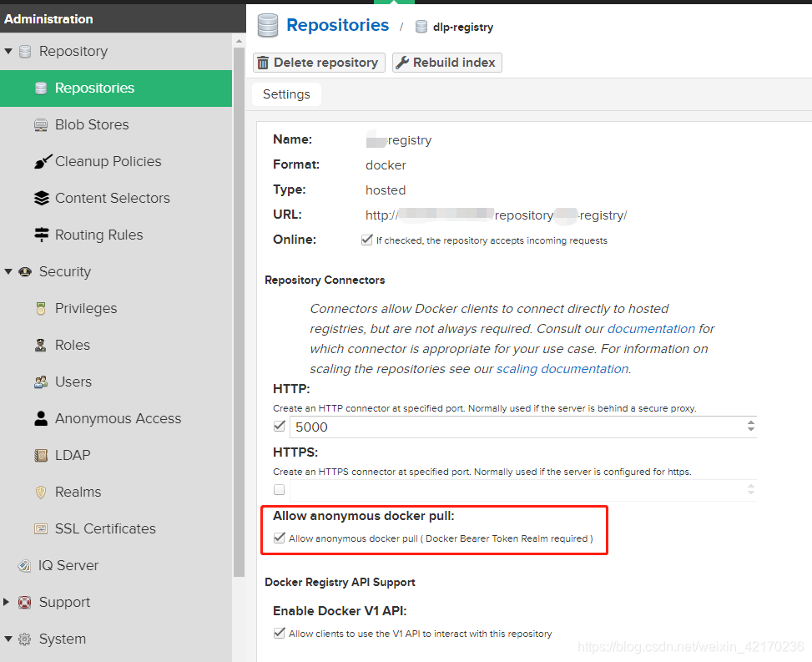Open Cleanup Policies in the sidebar
Viewport: 812px width, 662px height.
click(x=116, y=162)
